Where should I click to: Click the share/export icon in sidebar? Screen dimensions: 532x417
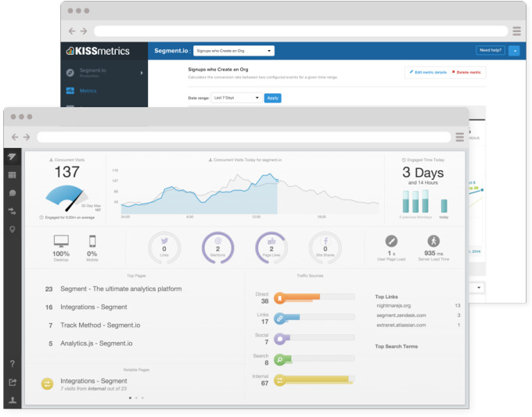(x=13, y=382)
